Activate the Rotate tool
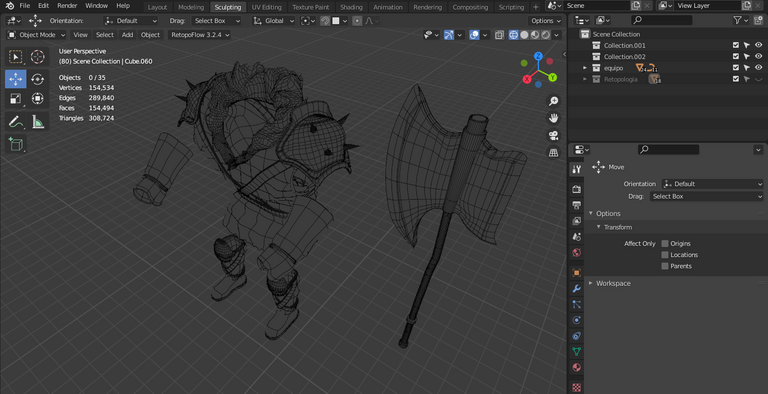This screenshot has width=768, height=394. [38, 79]
